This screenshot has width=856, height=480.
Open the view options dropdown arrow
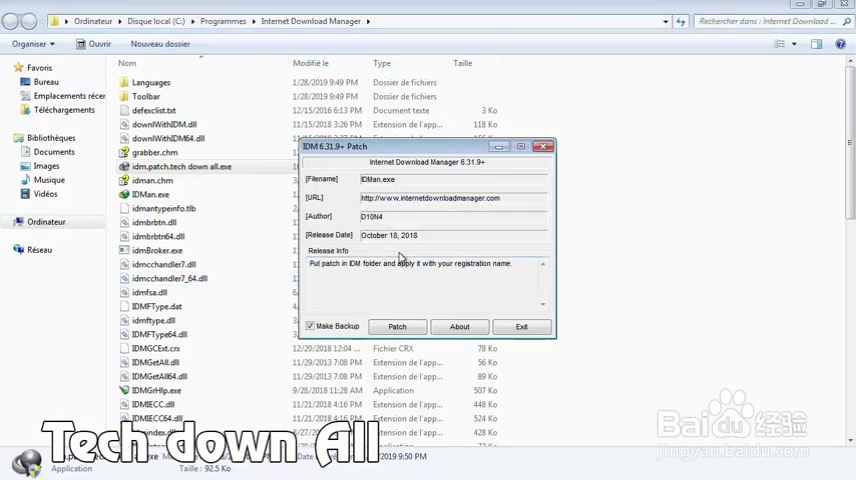click(x=794, y=44)
